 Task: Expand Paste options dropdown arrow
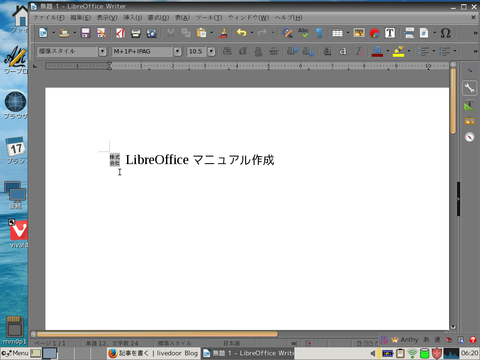coord(211,33)
